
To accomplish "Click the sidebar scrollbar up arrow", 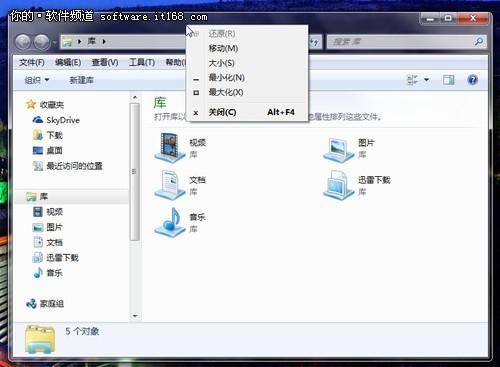I will pyautogui.click(x=135, y=97).
